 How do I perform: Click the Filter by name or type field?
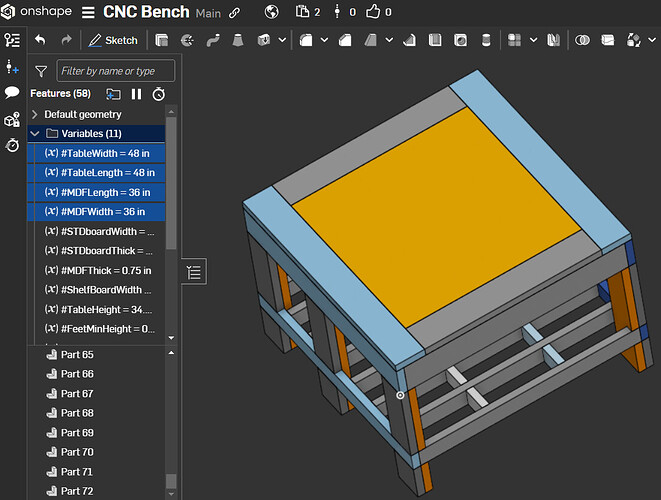click(116, 70)
